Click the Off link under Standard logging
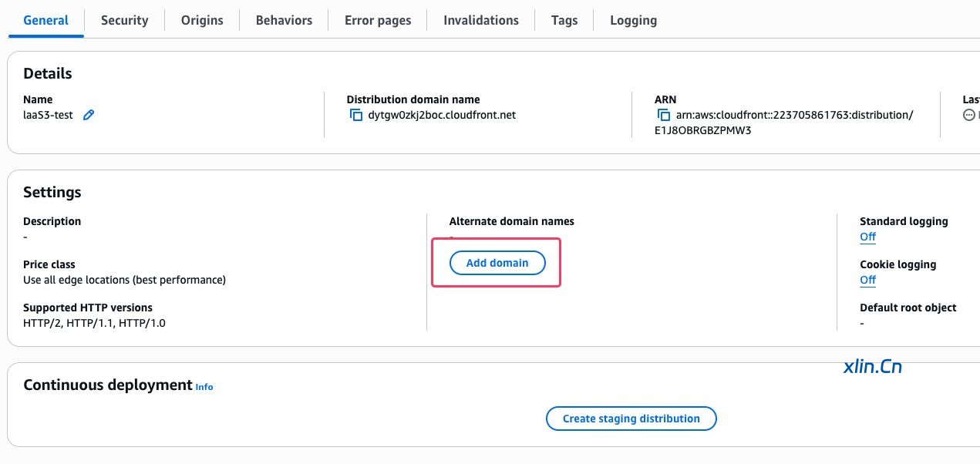Image resolution: width=980 pixels, height=464 pixels. 867,237
